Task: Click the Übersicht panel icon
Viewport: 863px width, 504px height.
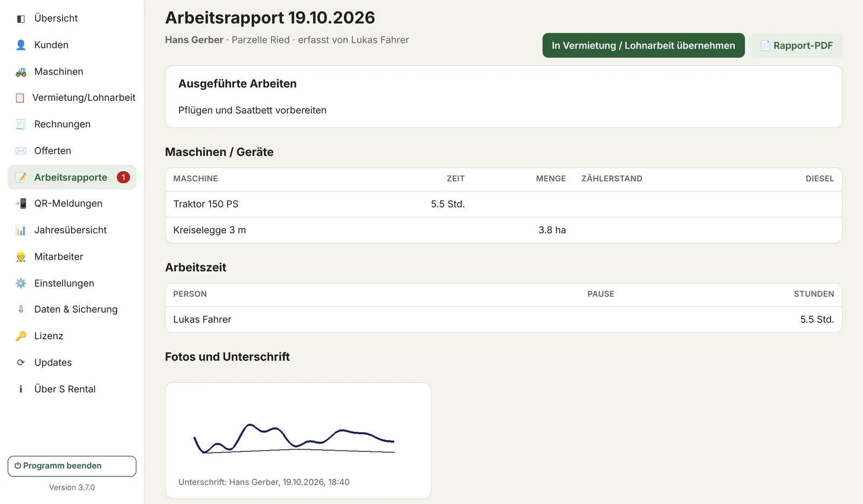Action: (x=21, y=19)
